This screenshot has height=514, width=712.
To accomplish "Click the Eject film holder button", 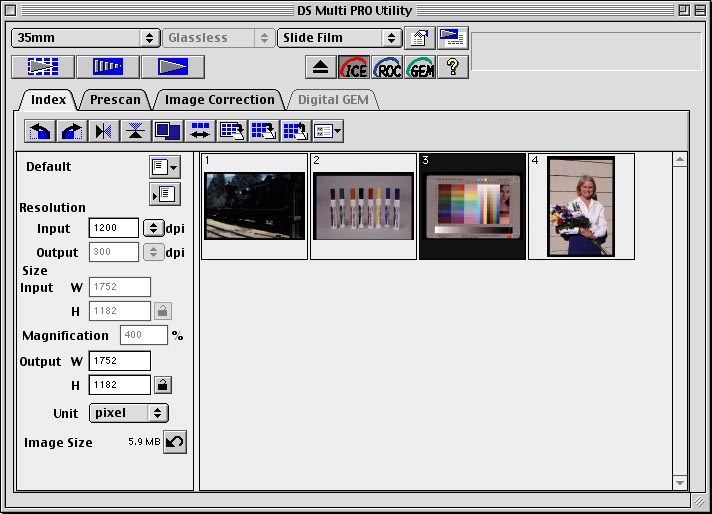I will point(321,67).
